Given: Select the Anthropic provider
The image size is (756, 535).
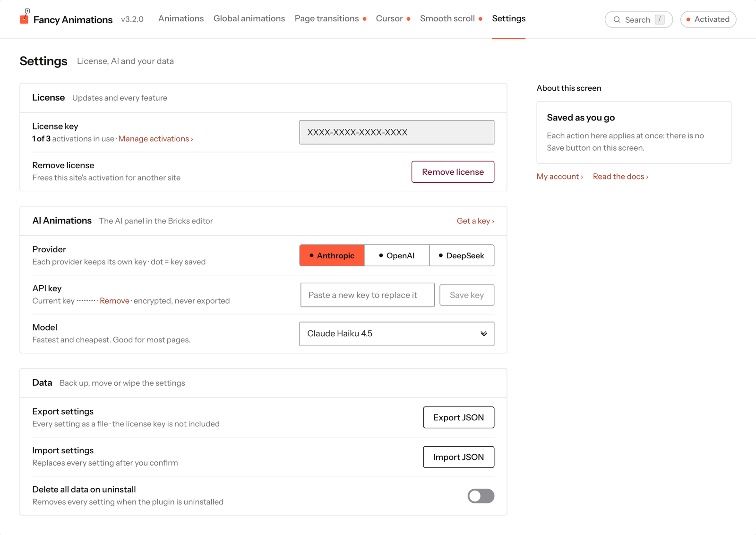Looking at the screenshot, I should pyautogui.click(x=332, y=255).
